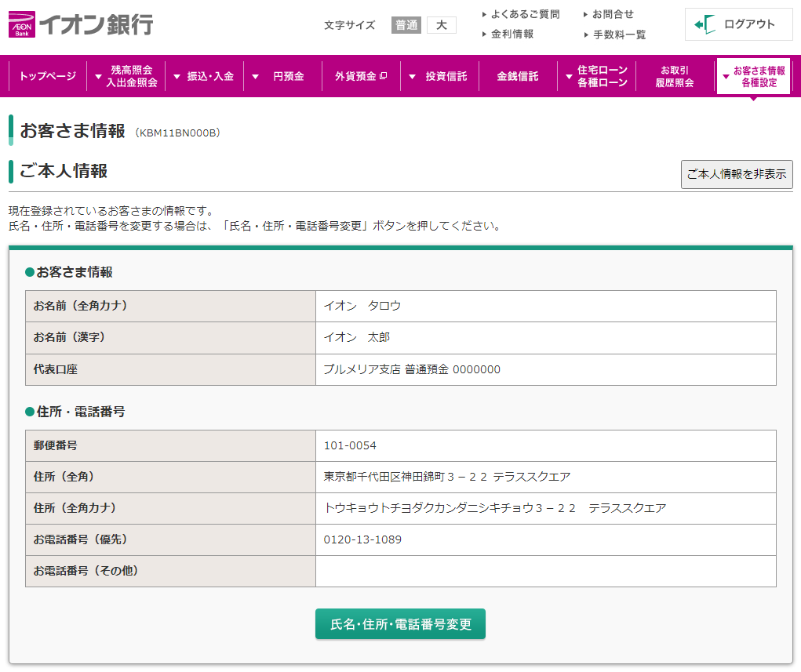Open 金利情報 link

pyautogui.click(x=512, y=34)
